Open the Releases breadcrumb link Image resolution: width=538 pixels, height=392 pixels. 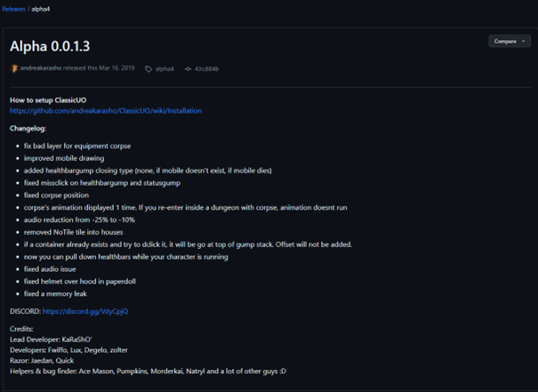click(x=13, y=9)
